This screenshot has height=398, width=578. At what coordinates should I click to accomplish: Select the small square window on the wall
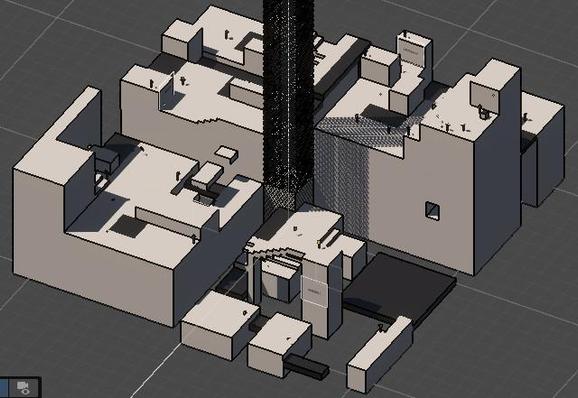[x=432, y=211]
